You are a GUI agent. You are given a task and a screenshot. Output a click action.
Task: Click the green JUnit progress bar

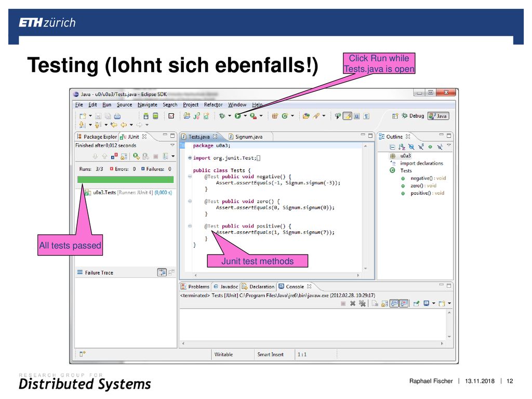coord(126,179)
